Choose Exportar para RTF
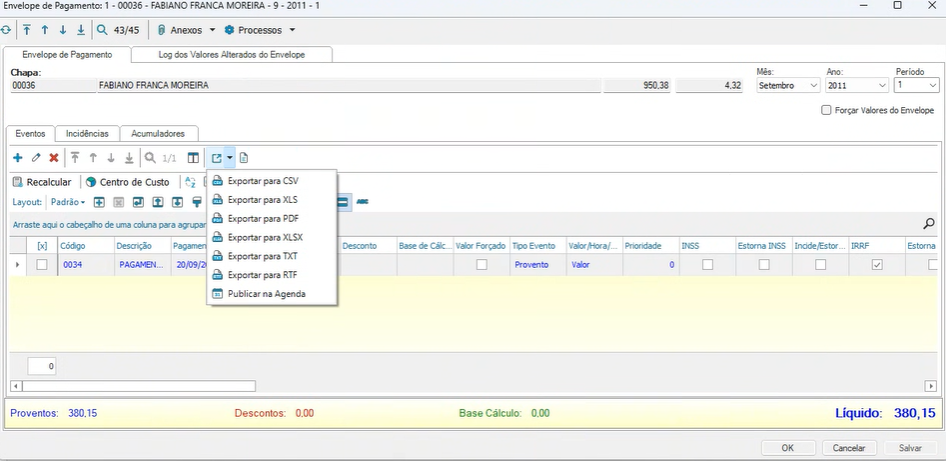 point(271,275)
